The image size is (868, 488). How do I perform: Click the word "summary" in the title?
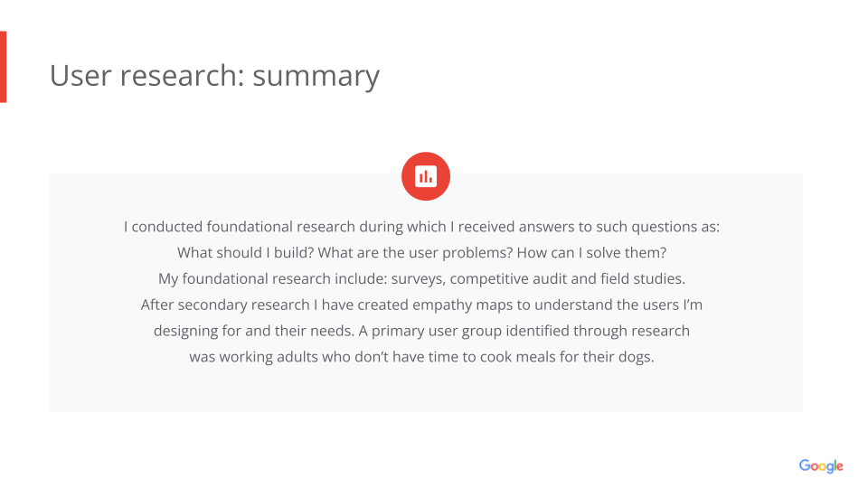pos(316,76)
